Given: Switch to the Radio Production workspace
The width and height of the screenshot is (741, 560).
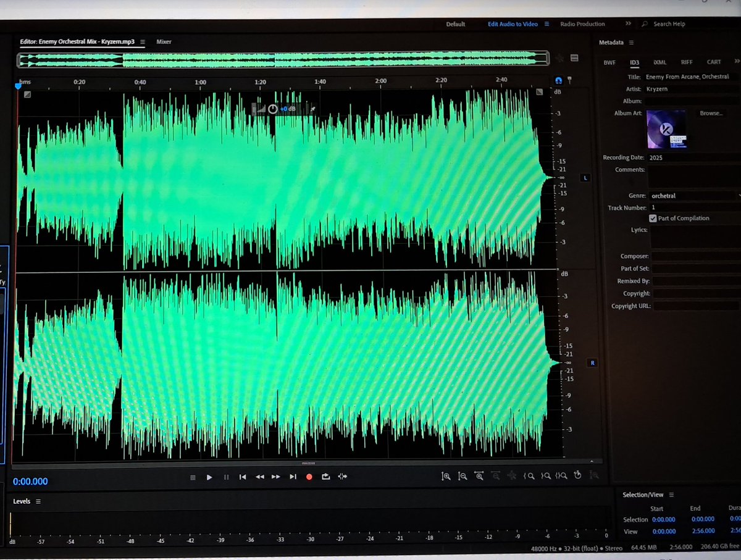Looking at the screenshot, I should click(582, 24).
